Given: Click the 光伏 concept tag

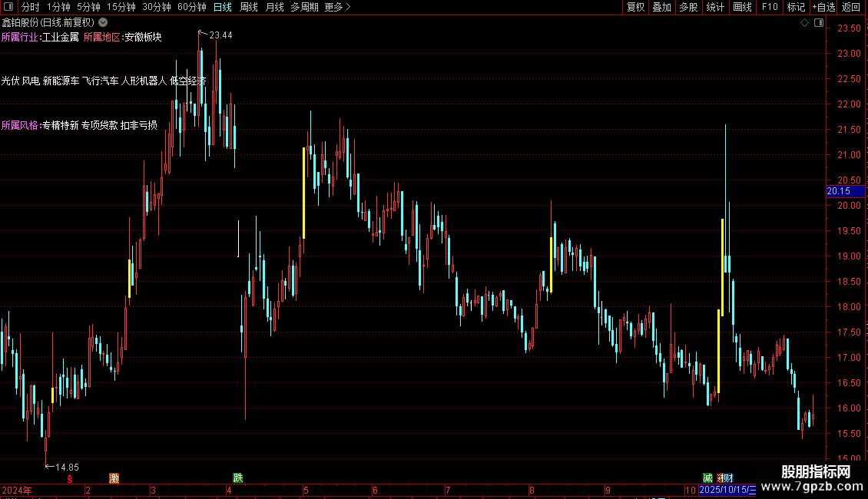Looking at the screenshot, I should (11, 81).
